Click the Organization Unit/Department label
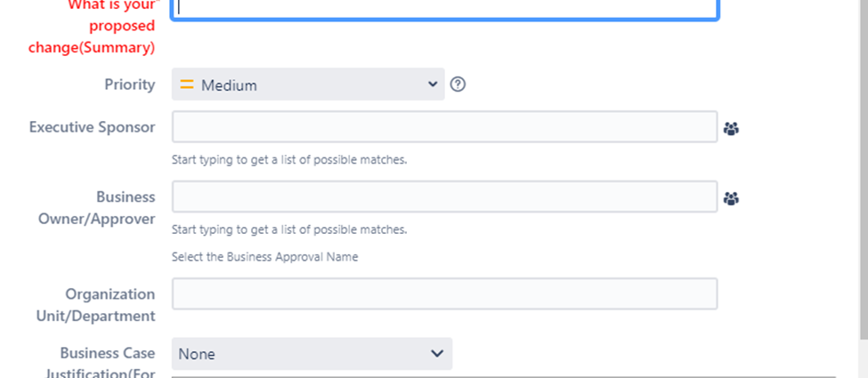Screen dimensions: 868x378 [x=96, y=305]
